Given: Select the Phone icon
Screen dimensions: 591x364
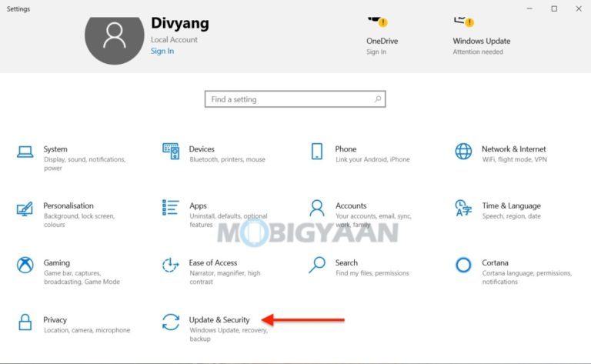Looking at the screenshot, I should 316,152.
